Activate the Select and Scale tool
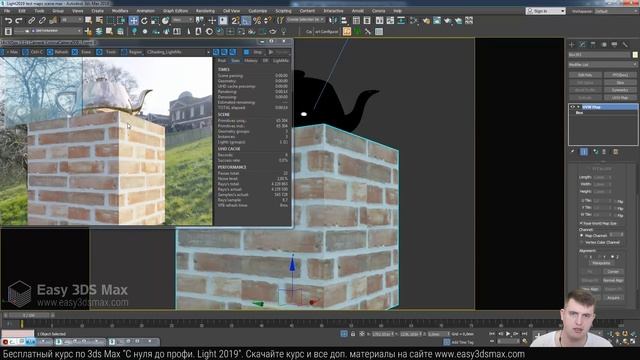The height and width of the screenshot is (360, 640). [155, 20]
